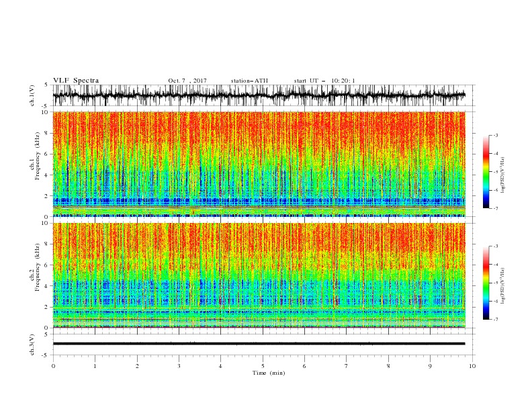Click the ch.1 spectrogram color scale bar
The height and width of the screenshot is (411, 532).
(x=486, y=172)
